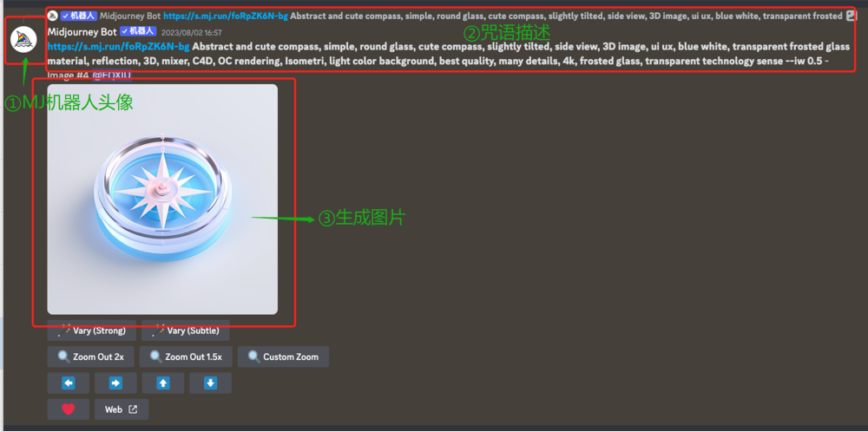Open image on Web
This screenshot has height=432, width=868.
click(122, 409)
